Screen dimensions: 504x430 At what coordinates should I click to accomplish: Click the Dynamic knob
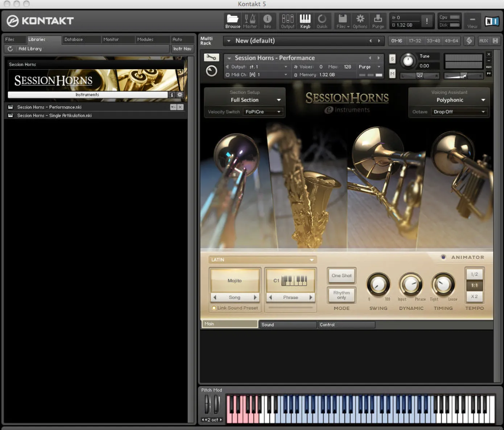tap(411, 285)
